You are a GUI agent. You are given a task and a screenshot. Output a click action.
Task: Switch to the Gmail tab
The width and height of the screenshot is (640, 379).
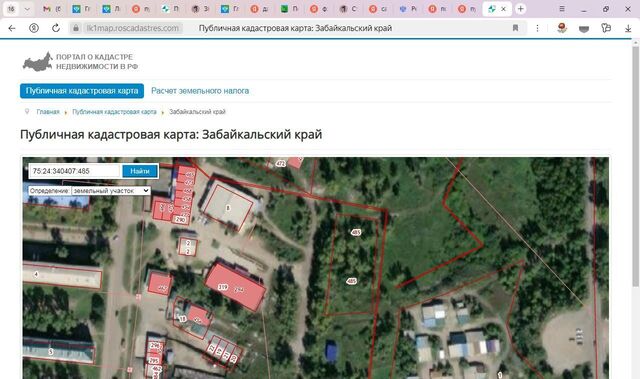tap(52, 9)
